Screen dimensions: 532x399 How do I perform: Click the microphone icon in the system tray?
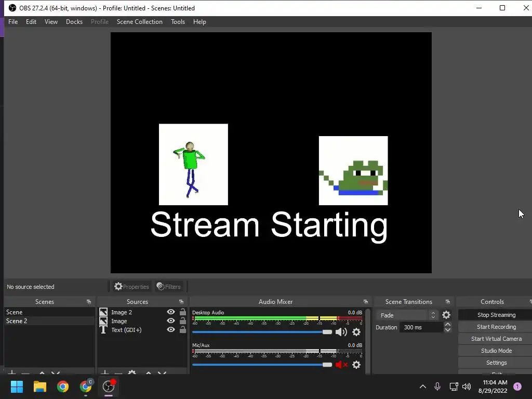pyautogui.click(x=437, y=387)
